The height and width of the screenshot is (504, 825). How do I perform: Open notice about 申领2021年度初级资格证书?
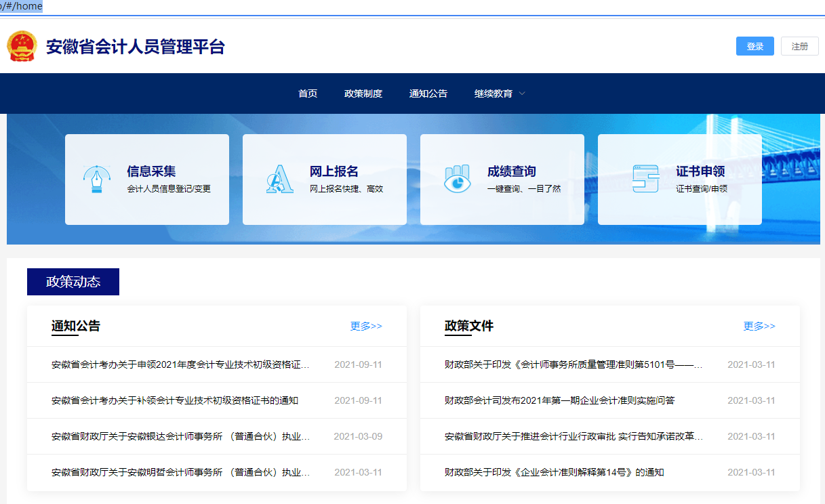click(x=180, y=364)
